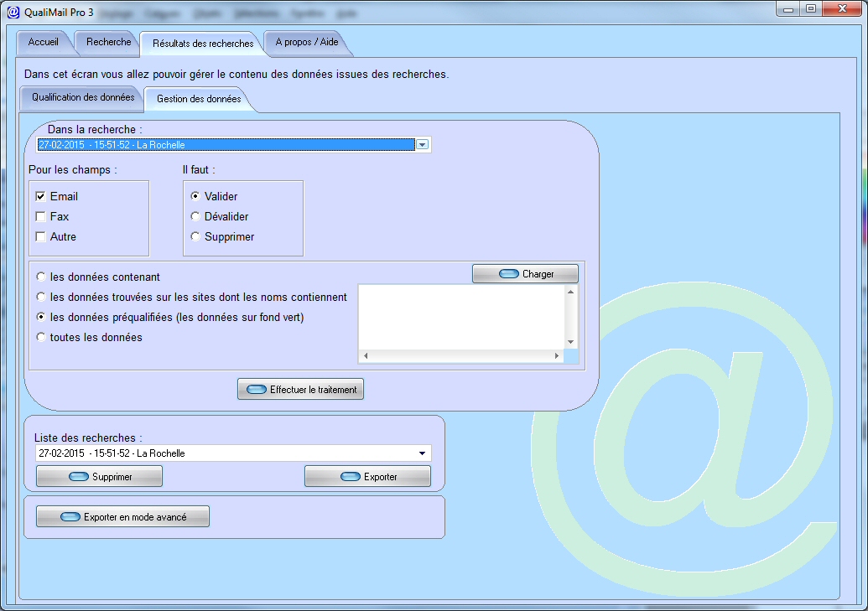Click horizontal scrollbar right arrow
This screenshot has height=611, width=868.
[x=557, y=356]
